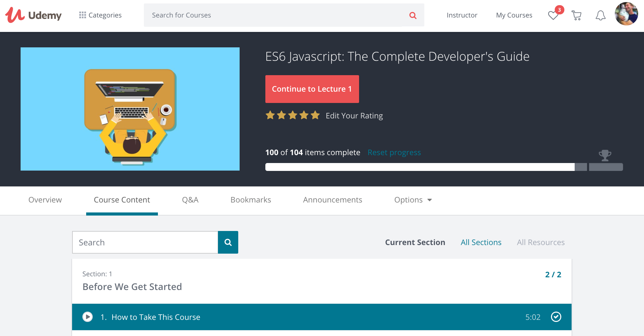Select the All Resources filter
The width and height of the screenshot is (644, 336).
pos(541,242)
